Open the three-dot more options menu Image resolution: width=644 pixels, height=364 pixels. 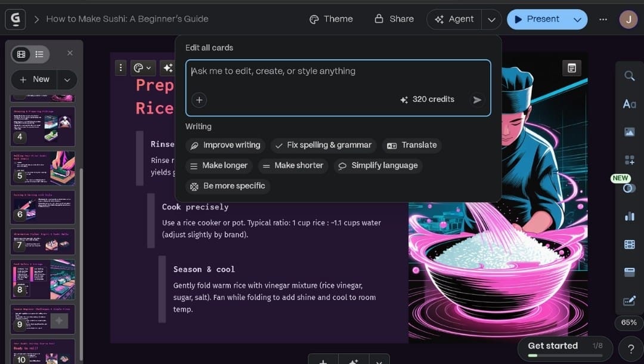(603, 19)
